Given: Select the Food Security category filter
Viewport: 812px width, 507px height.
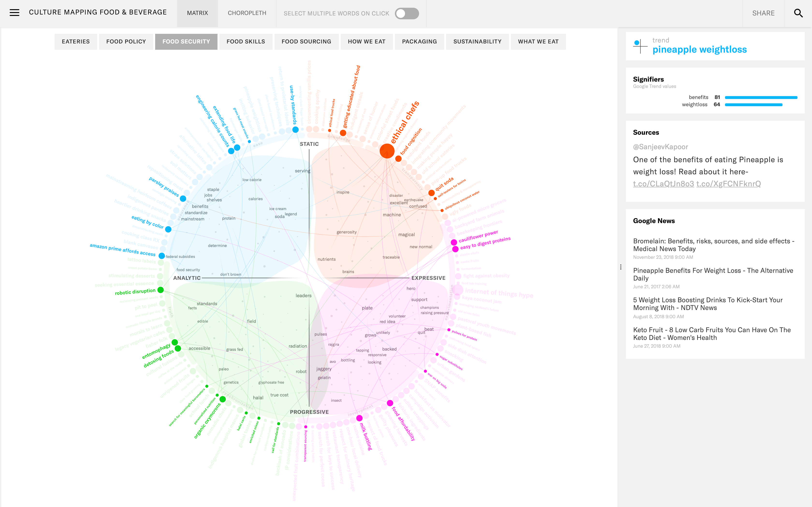Looking at the screenshot, I should (x=186, y=42).
